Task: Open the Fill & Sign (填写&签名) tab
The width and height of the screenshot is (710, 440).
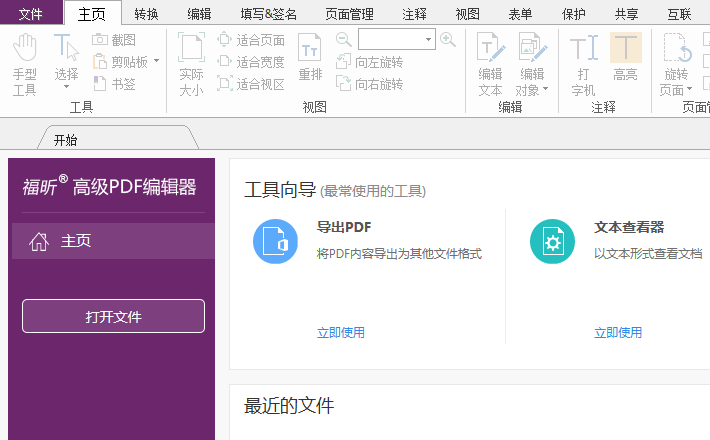Action: coord(269,14)
